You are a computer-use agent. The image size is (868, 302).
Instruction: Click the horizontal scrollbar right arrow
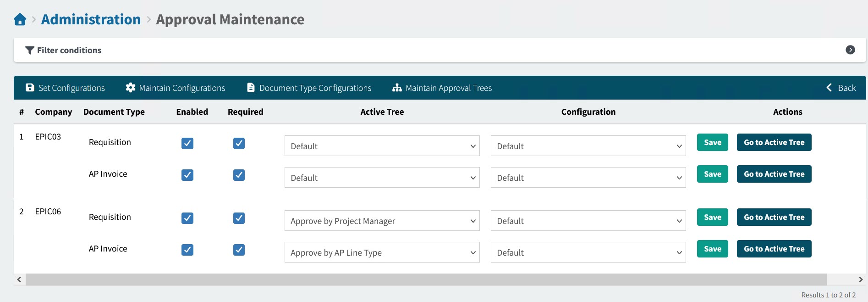860,280
